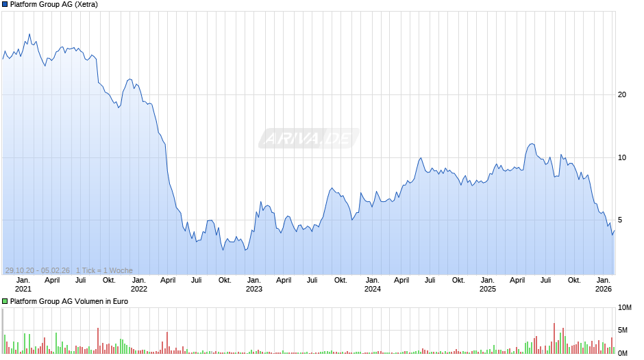Click the green legend square for Volumen in Euro

(5, 301)
